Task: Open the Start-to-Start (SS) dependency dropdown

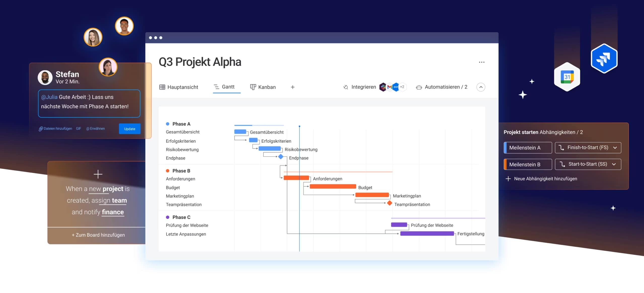Action: [588, 164]
